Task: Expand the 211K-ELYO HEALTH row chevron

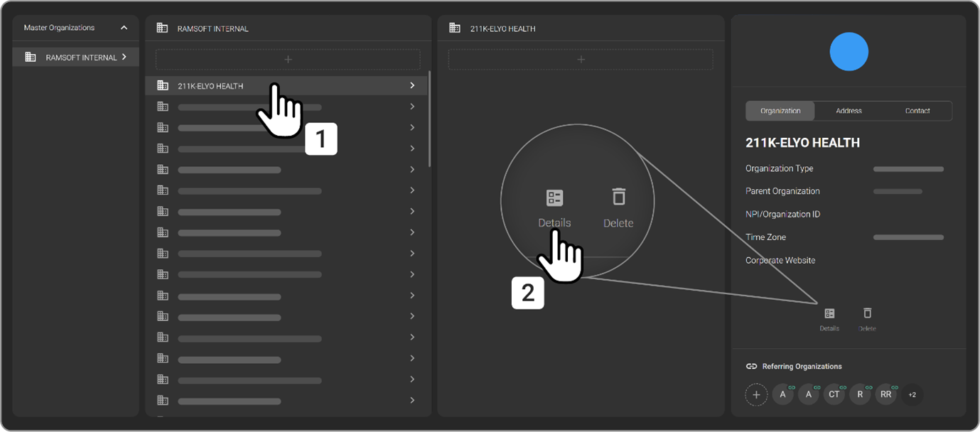Action: tap(412, 86)
